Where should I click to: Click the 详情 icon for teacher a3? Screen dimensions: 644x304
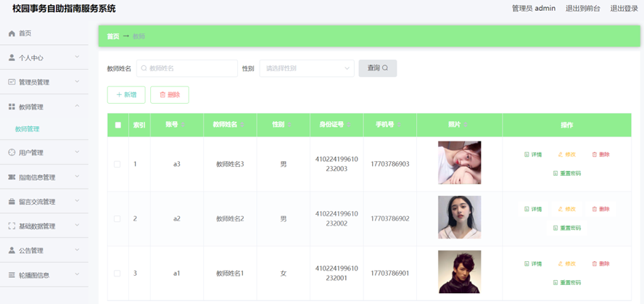pyautogui.click(x=527, y=155)
